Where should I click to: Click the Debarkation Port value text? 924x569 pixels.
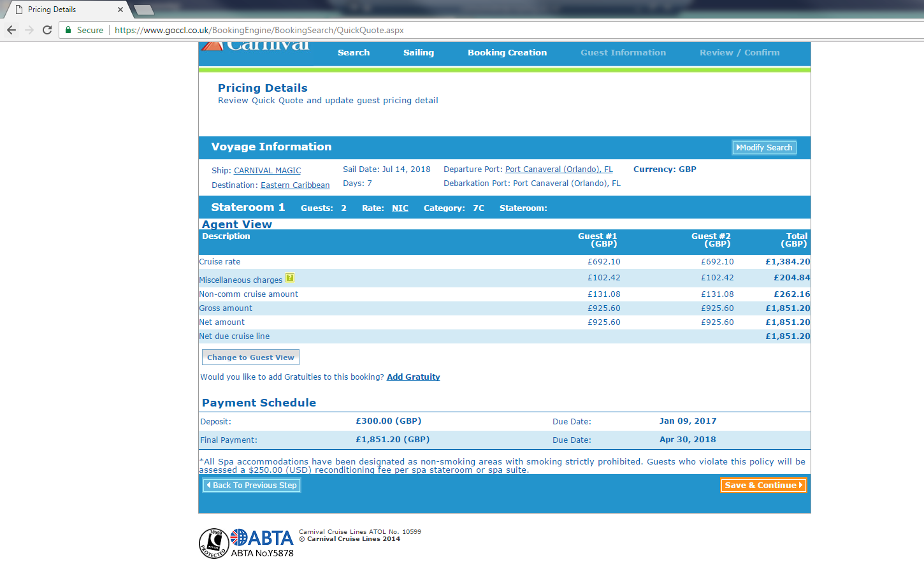[x=567, y=184]
